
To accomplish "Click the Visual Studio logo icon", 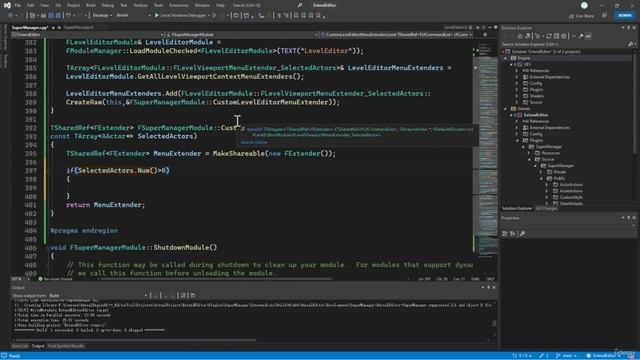I will (7, 5).
